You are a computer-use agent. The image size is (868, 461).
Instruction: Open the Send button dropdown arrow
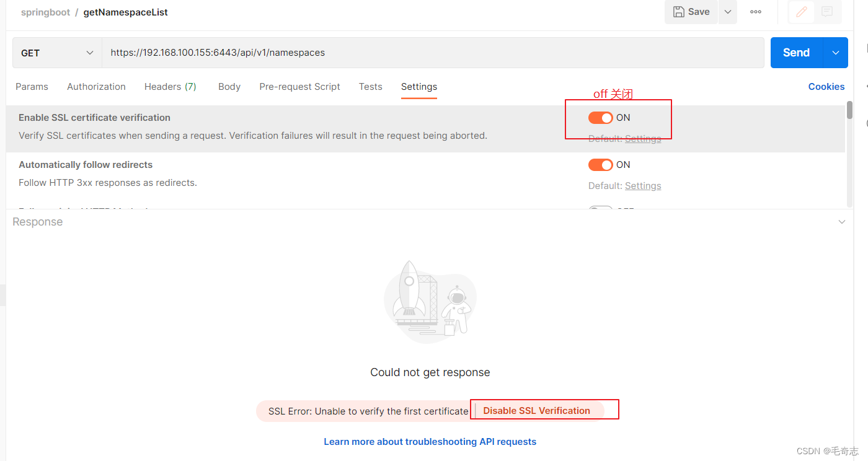(x=835, y=53)
